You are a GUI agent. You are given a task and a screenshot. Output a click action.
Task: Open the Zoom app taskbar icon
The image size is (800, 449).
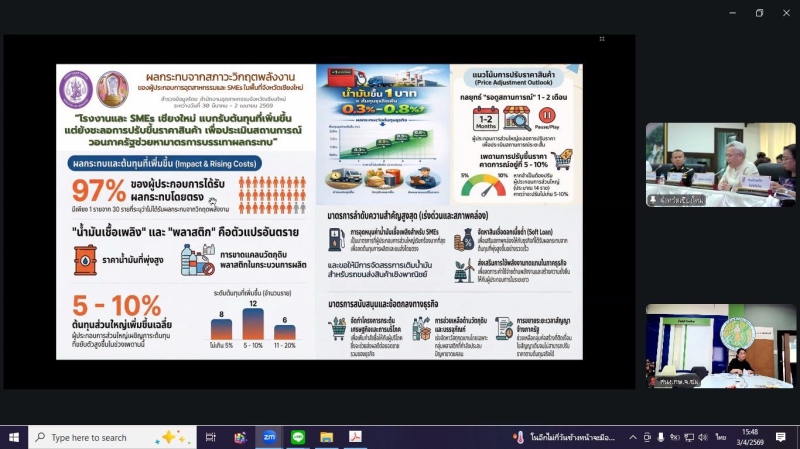(269, 437)
